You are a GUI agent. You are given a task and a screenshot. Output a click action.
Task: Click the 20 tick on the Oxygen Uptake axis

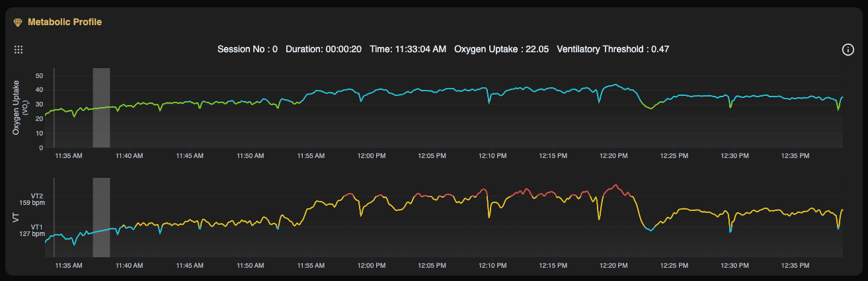39,119
